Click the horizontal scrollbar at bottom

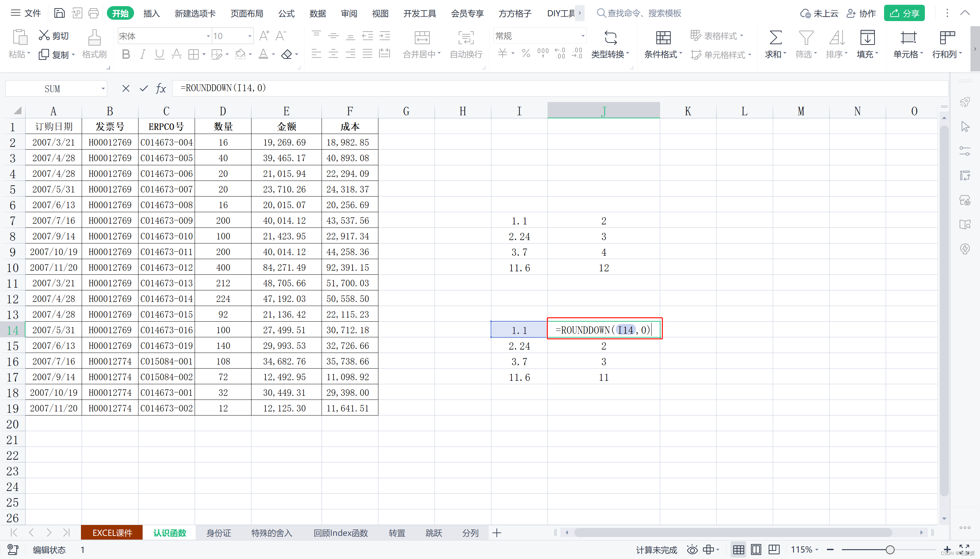(x=733, y=532)
